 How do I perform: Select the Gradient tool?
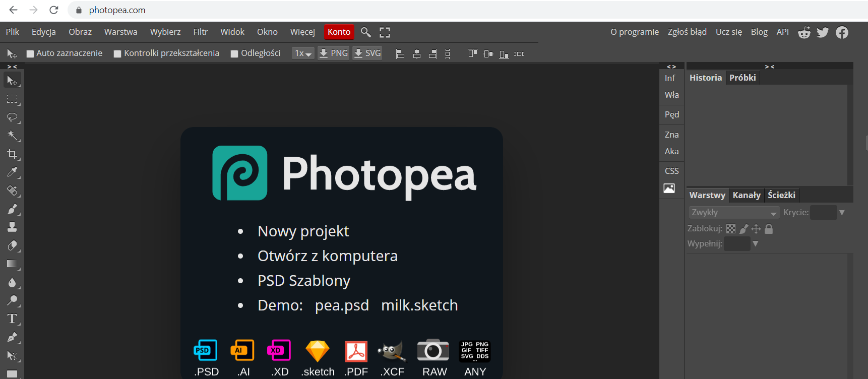[x=12, y=264]
